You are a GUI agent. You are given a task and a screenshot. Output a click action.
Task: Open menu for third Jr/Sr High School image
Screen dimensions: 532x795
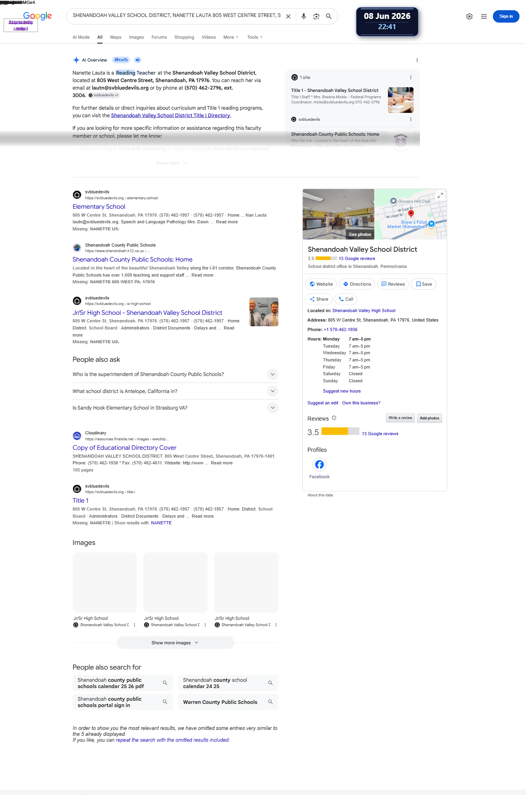click(276, 625)
